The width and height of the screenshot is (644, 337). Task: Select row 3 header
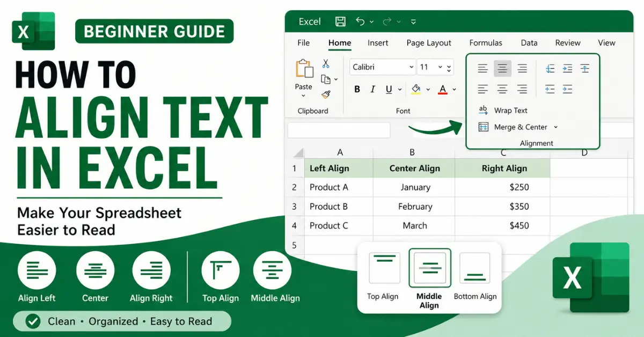294,207
